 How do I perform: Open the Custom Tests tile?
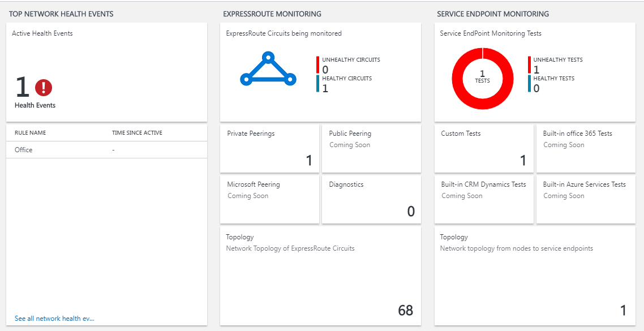pos(484,148)
